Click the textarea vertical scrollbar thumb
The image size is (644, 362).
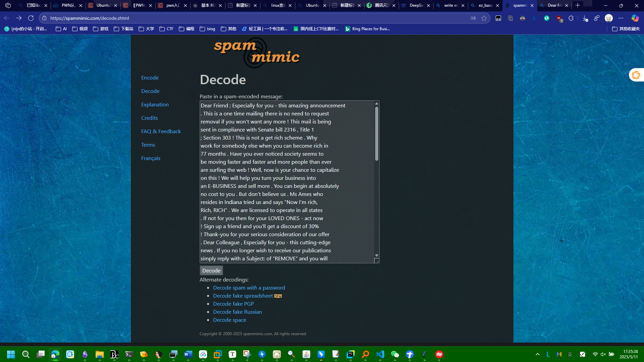[377, 134]
